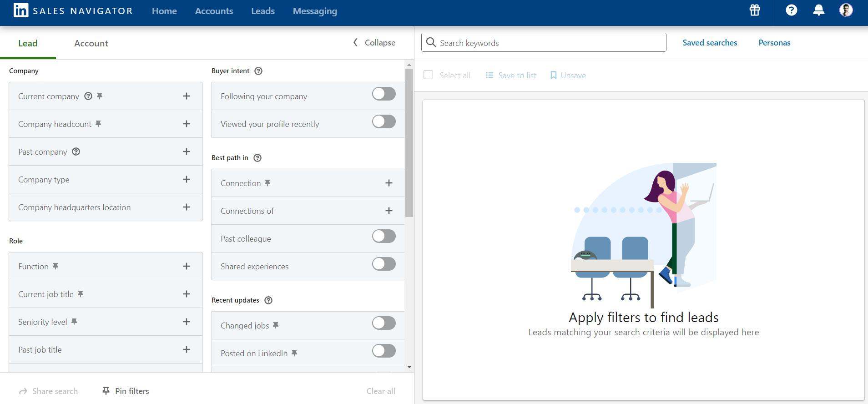868x404 pixels.
Task: Click the search magnifier icon
Action: point(431,42)
